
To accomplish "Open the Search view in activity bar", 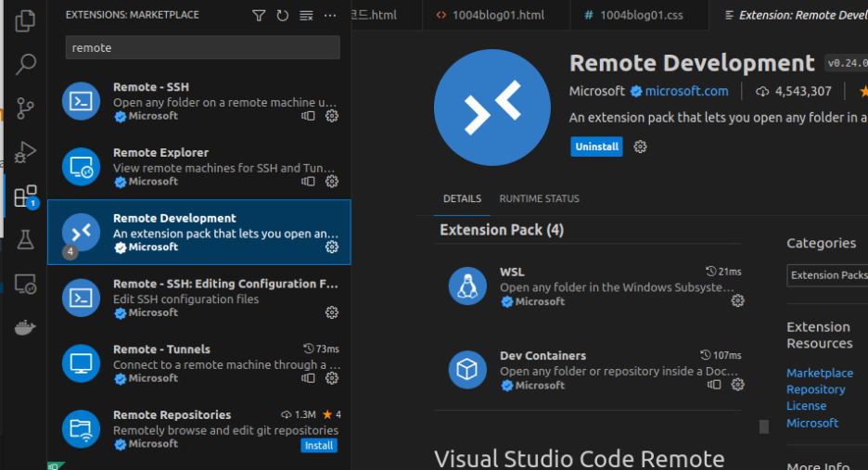I will click(25, 64).
